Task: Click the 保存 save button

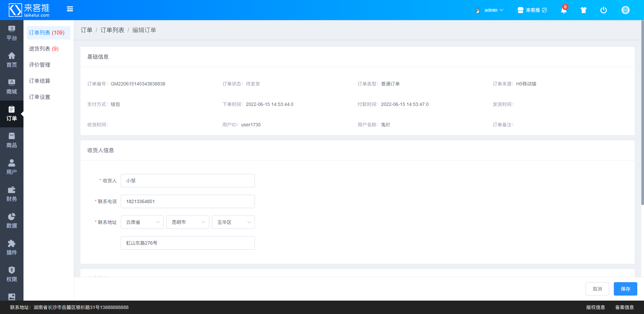Action: point(626,289)
